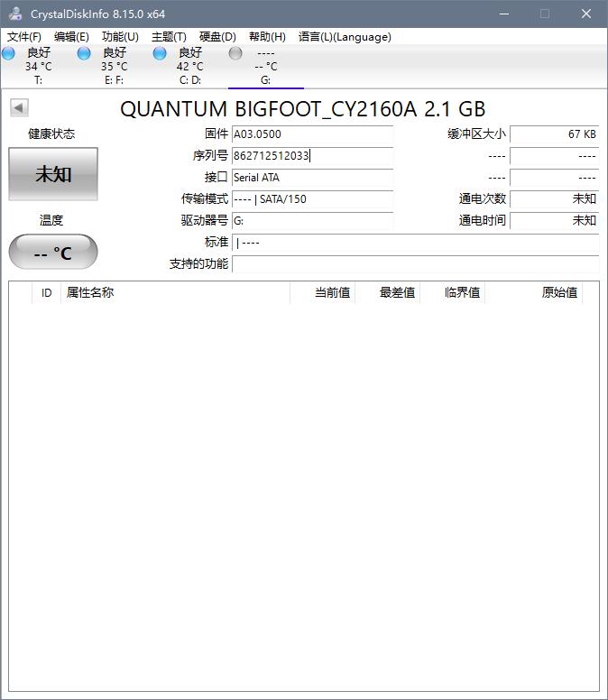Viewport: 608px width, 700px height.
Task: Select the T: drive blue status orb
Action: coord(9,53)
